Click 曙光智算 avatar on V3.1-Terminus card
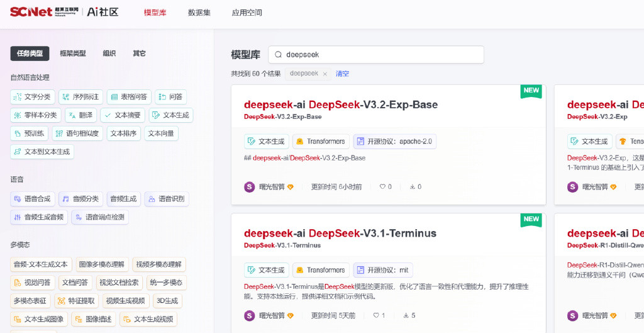 click(x=249, y=316)
